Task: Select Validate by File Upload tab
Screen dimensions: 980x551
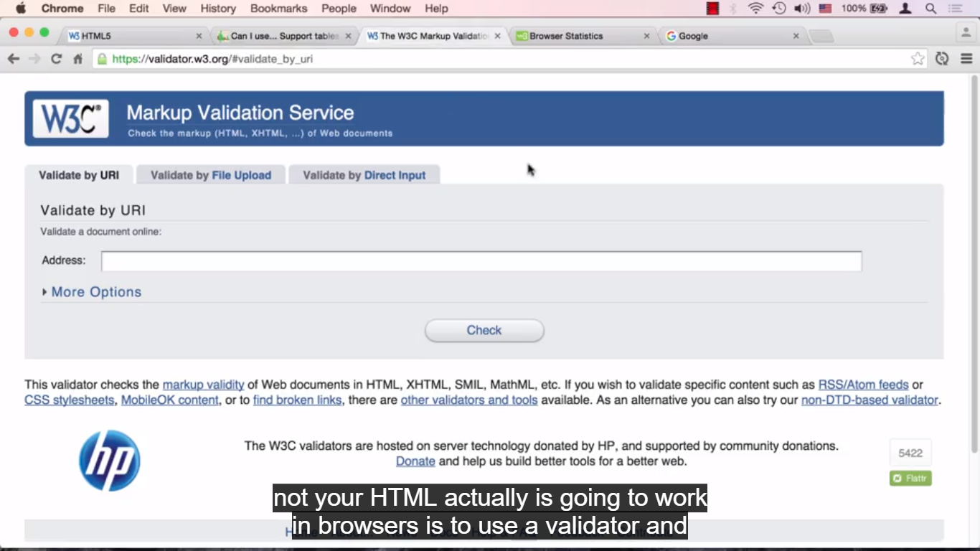Action: pyautogui.click(x=211, y=175)
